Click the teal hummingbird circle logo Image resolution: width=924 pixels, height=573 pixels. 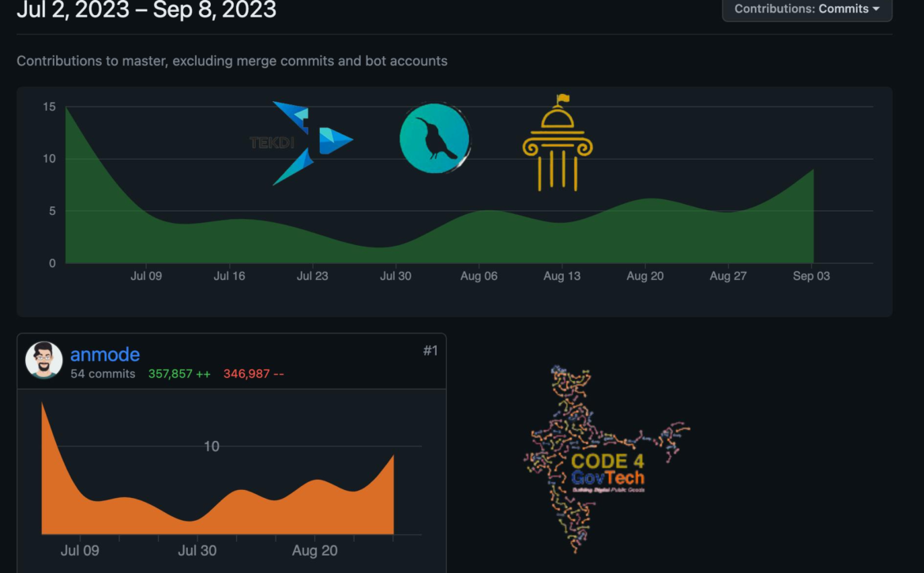[x=434, y=138]
